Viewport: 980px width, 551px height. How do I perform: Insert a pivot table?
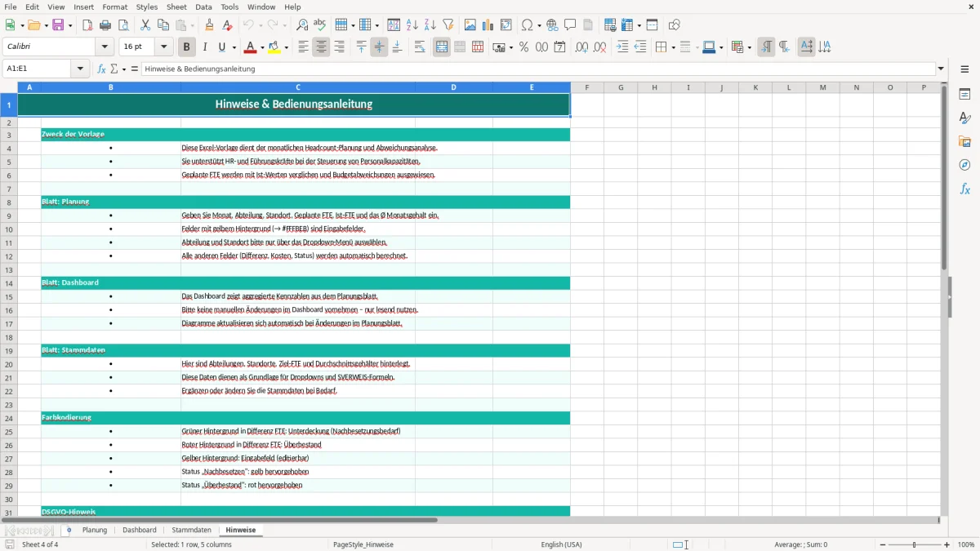(506, 25)
